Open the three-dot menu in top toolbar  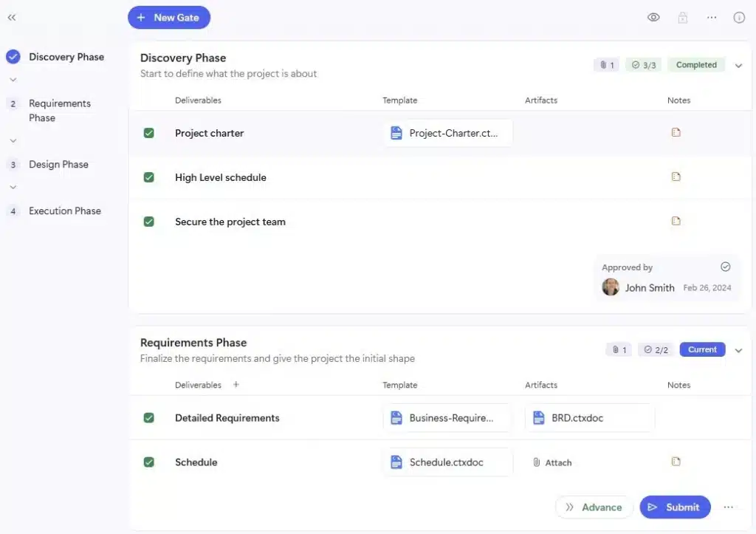click(712, 18)
